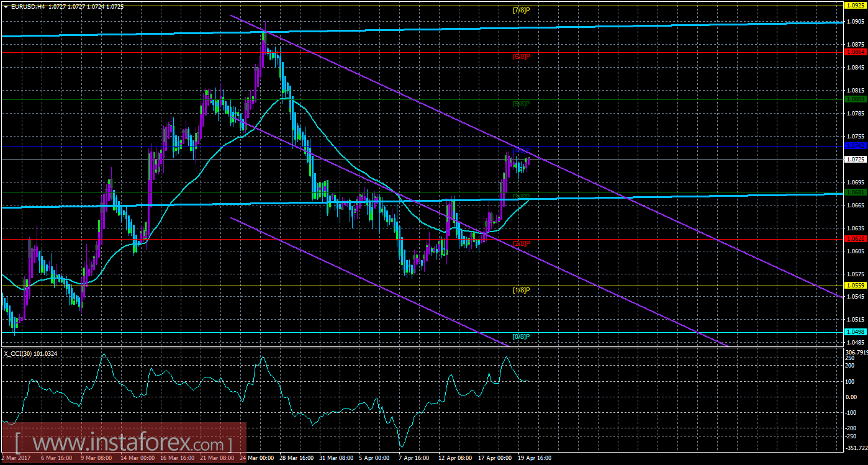Click the yellow 1.0559 price tag
Viewport: 868px width, 465px height.
pyautogui.click(x=855, y=286)
